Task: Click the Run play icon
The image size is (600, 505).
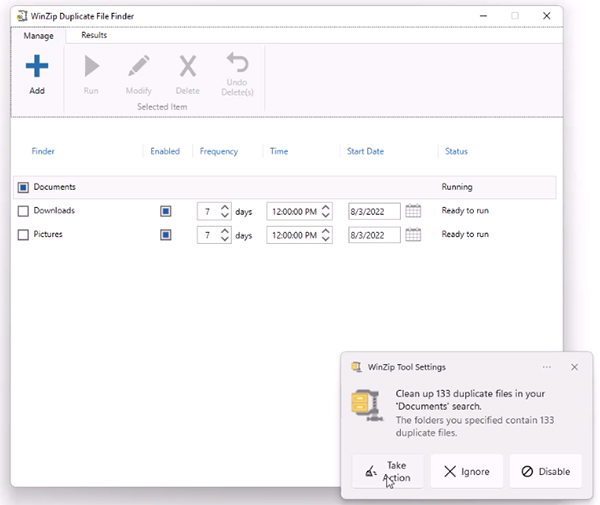Action: 91,67
